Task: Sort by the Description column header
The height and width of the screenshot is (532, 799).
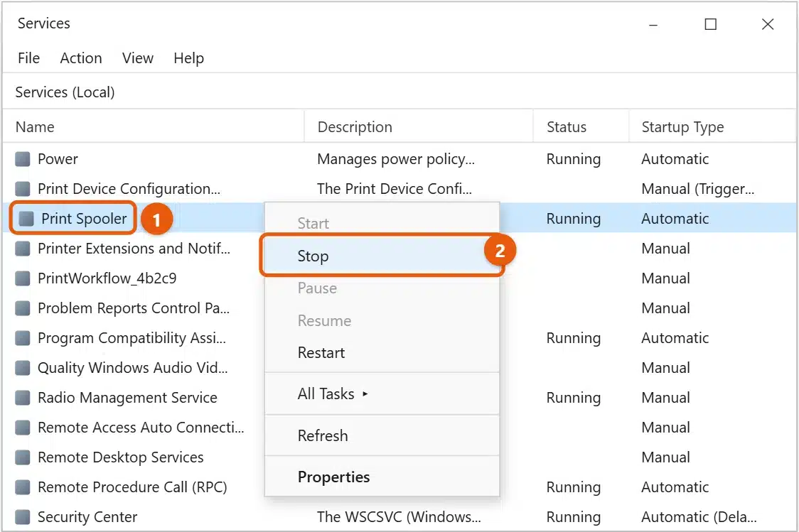Action: pyautogui.click(x=419, y=126)
